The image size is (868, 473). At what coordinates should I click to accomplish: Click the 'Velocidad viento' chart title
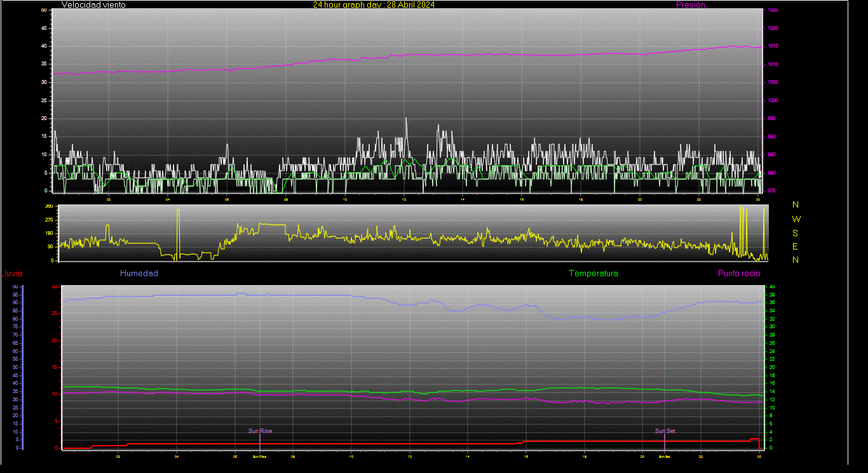[93, 4]
